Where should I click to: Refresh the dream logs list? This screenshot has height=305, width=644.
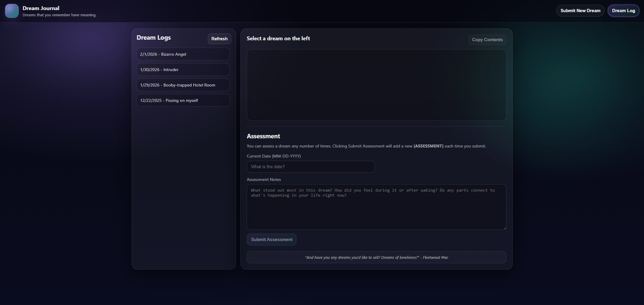(x=219, y=39)
